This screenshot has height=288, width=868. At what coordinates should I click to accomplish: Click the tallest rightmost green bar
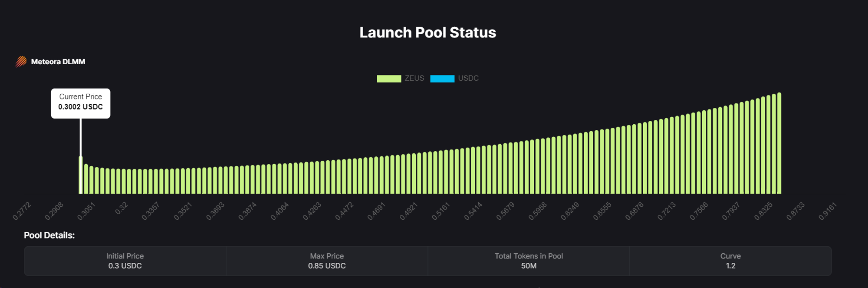[779, 143]
